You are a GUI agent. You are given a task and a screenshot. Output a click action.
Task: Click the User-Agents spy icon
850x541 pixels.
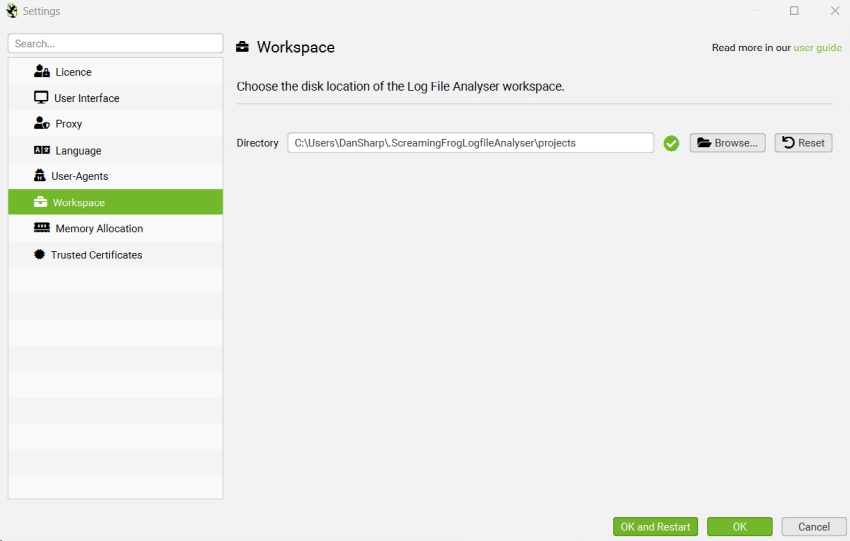tap(40, 175)
